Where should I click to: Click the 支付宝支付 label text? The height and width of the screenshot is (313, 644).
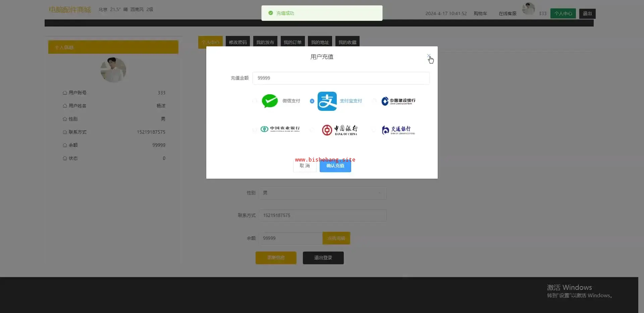click(351, 101)
